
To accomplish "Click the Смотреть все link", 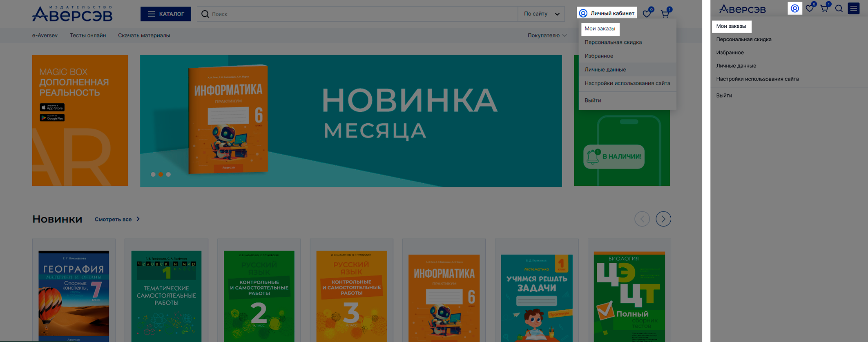I will pyautogui.click(x=117, y=219).
